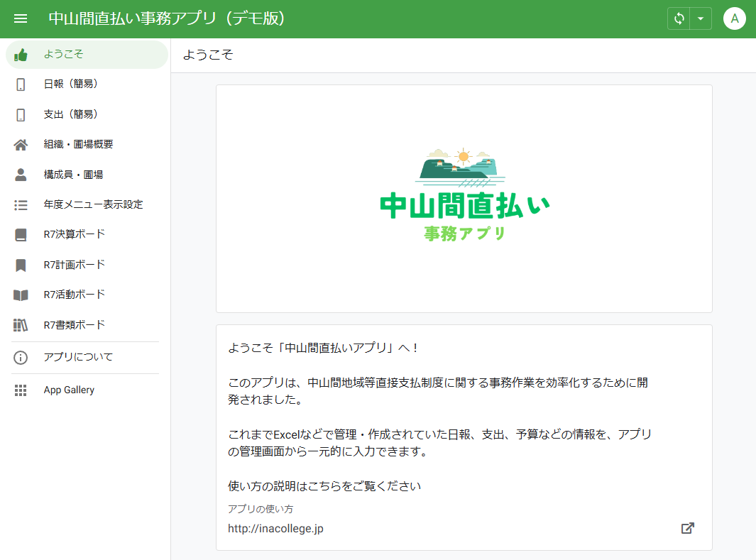This screenshot has width=756, height=560.
Task: Click the grid icon beside App Gallery
Action: point(21,390)
